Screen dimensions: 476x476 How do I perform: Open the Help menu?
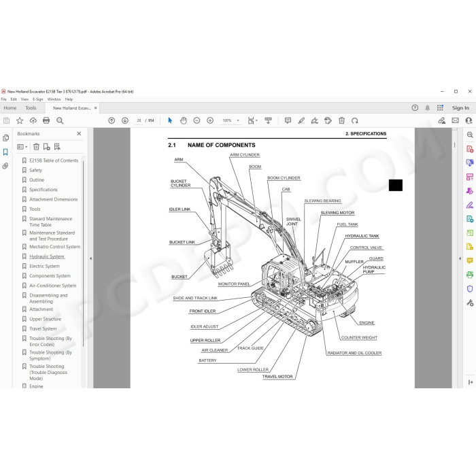tap(69, 99)
